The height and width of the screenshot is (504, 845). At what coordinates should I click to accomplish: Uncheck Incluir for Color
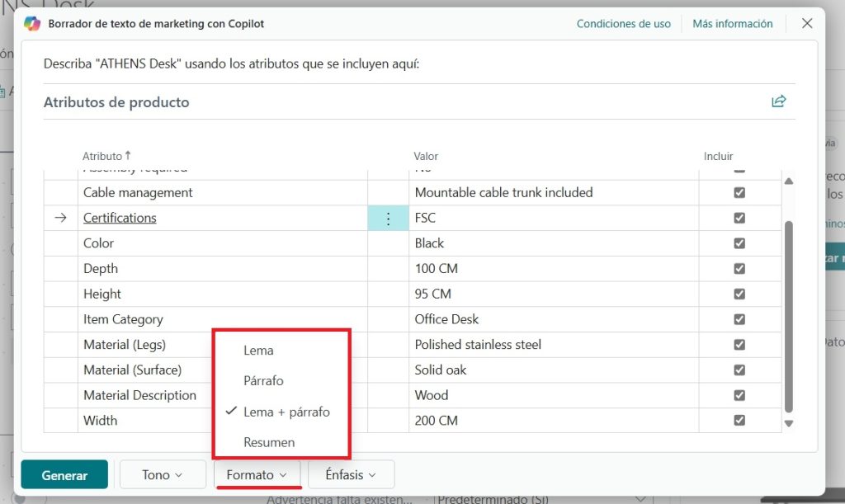point(739,243)
